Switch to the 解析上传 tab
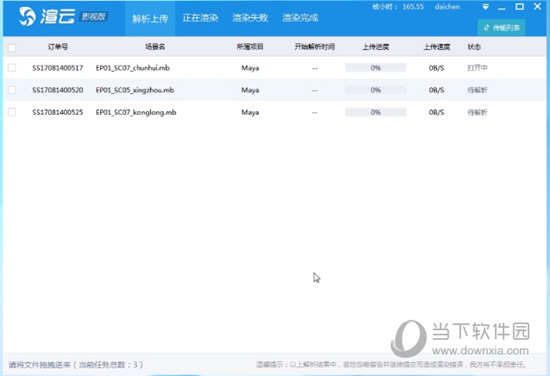 150,18
